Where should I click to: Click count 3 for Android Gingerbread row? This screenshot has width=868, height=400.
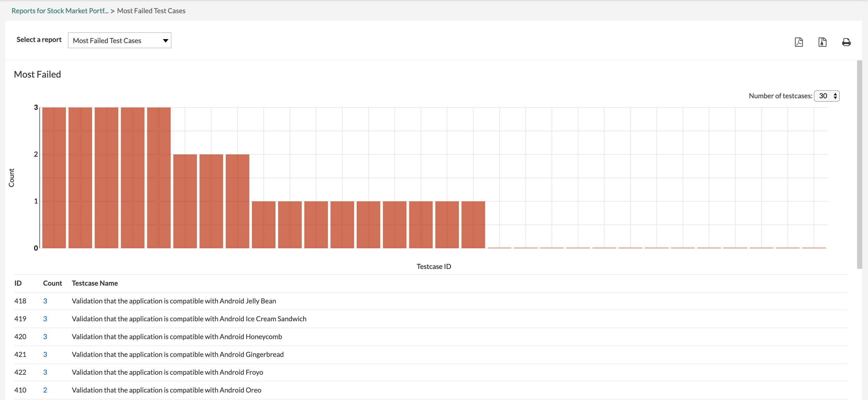click(x=45, y=355)
